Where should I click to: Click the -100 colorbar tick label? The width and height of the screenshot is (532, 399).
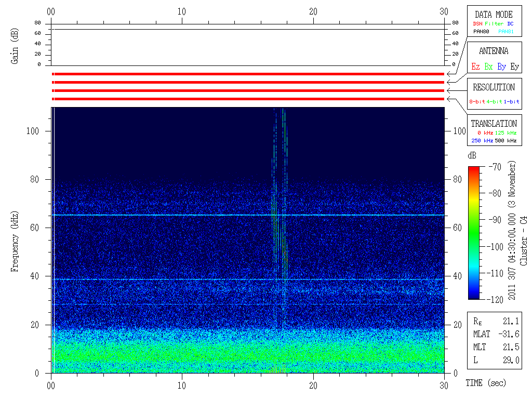click(x=495, y=247)
